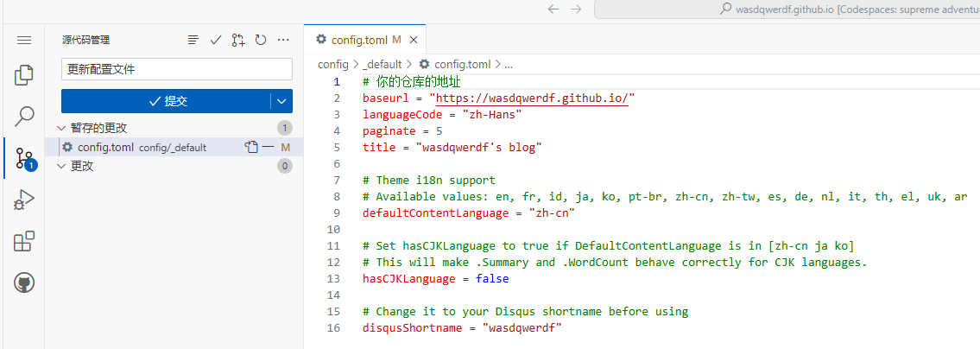
Task: Click the commit checkmark icon in header
Action: 216,40
